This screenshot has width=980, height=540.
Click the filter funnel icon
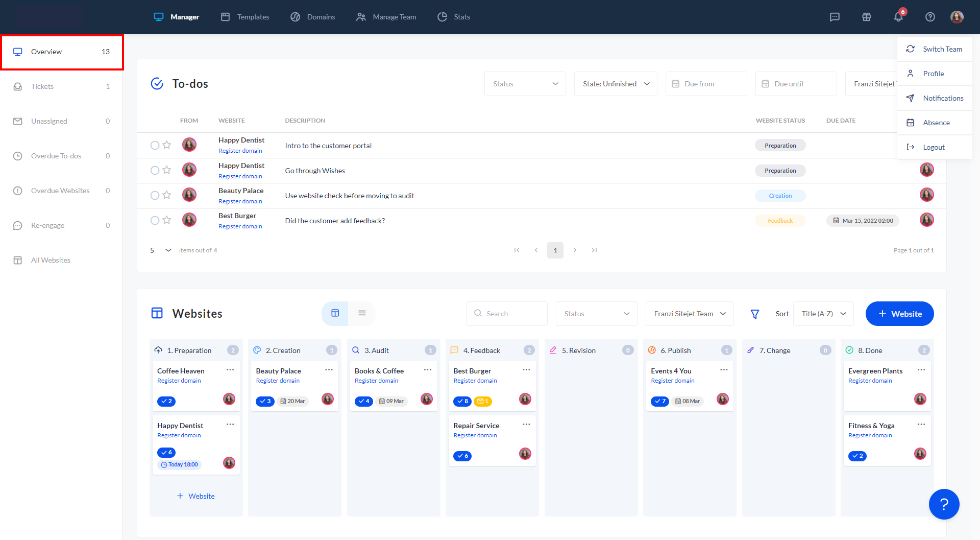pyautogui.click(x=754, y=314)
